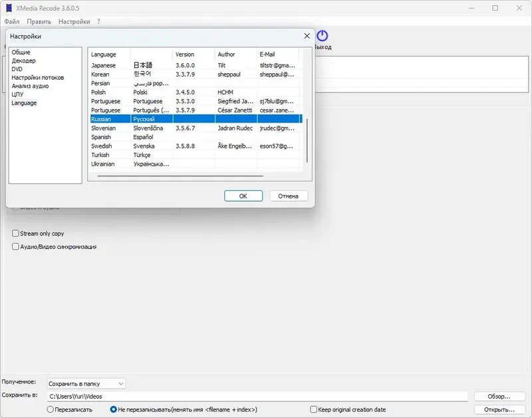Open the Сохранить в папку dropdown
532x418 pixels.
tap(86, 383)
